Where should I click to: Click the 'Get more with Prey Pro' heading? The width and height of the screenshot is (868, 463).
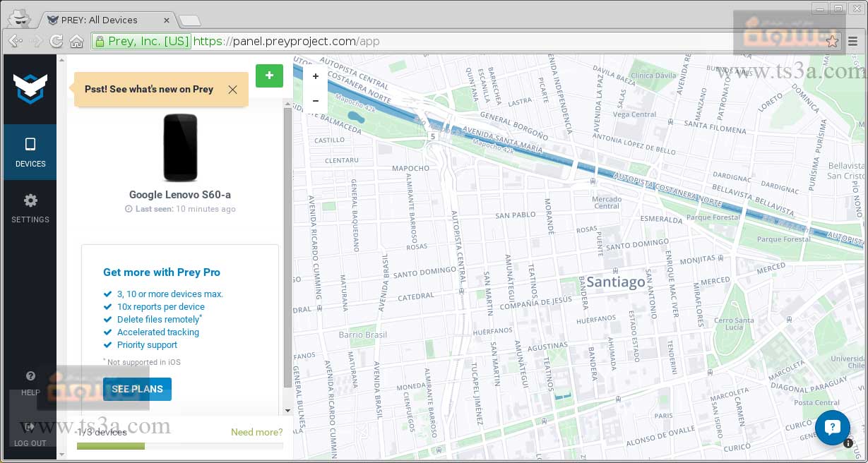click(162, 272)
